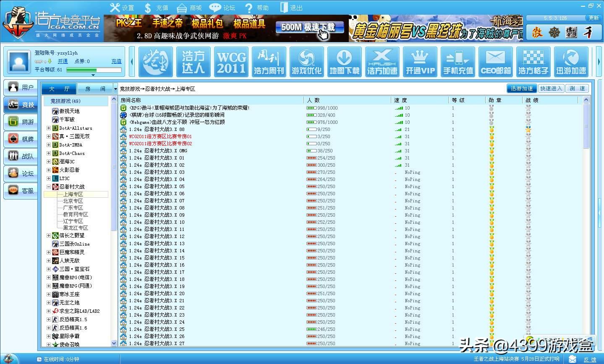Select the 黑龙江专区 tree item
Screen dimensions: 604x364
coord(76,228)
